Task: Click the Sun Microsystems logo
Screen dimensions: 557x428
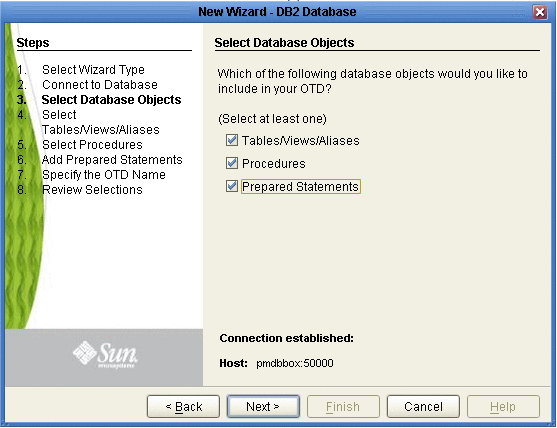Action: [x=105, y=354]
